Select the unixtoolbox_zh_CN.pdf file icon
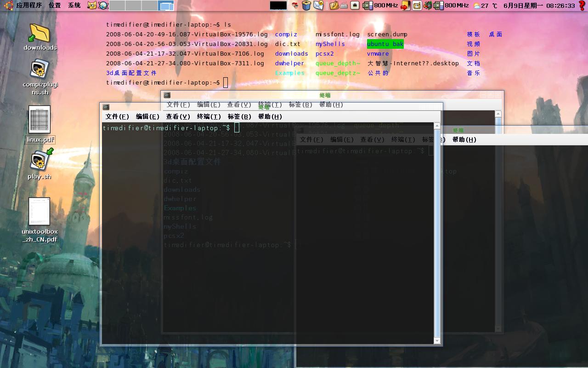Image resolution: width=588 pixels, height=368 pixels. (40, 220)
